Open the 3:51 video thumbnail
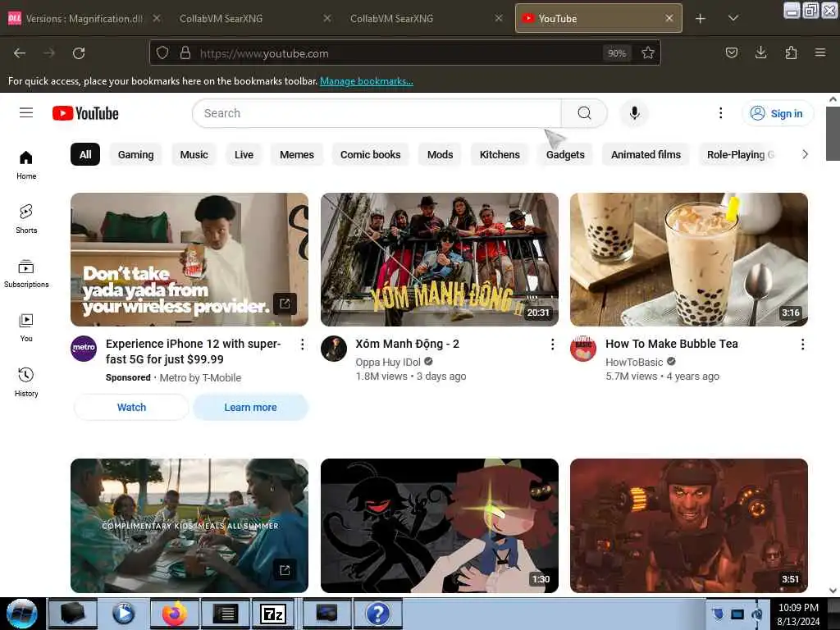 point(689,526)
